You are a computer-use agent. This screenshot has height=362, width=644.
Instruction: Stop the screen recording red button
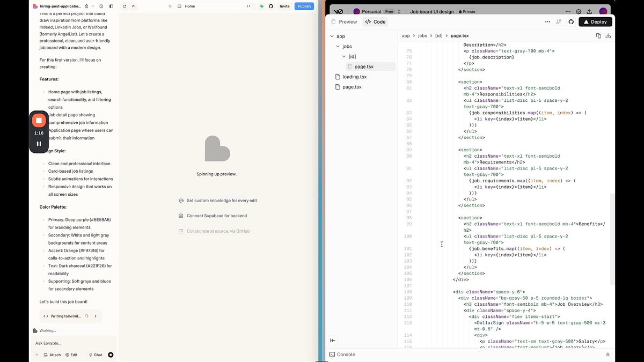(39, 121)
